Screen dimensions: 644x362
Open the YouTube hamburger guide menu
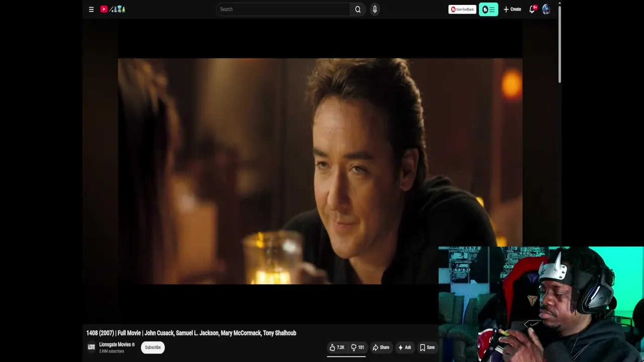pyautogui.click(x=91, y=9)
